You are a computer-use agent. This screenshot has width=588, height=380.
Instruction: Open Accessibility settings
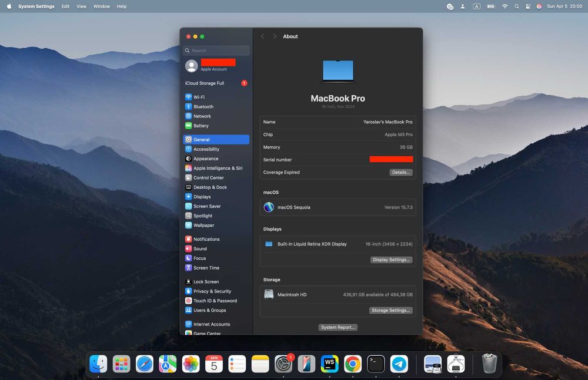tap(216, 149)
